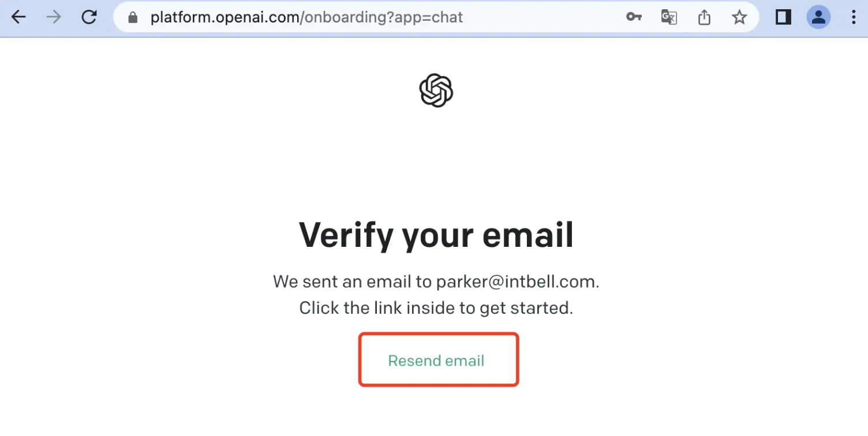
Task: Click the "We sent an email to" text
Action: point(352,281)
